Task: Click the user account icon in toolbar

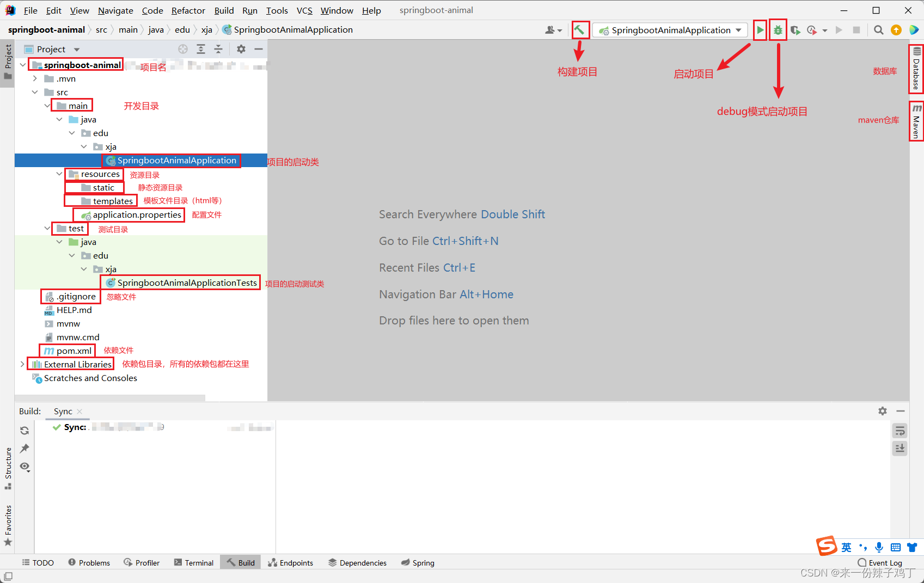Action: coord(550,30)
